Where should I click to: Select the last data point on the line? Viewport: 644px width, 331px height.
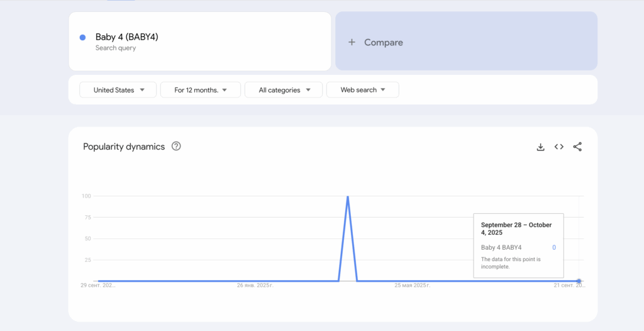click(x=579, y=281)
